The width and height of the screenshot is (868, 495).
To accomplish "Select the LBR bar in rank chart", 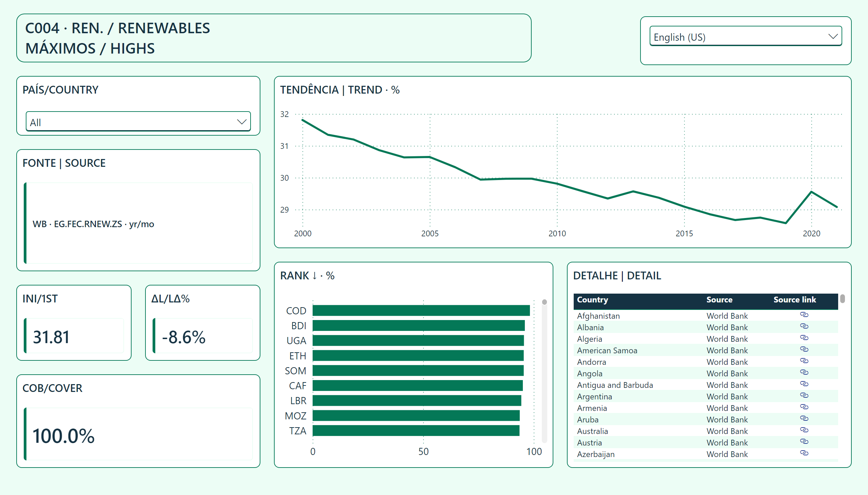I will 417,400.
